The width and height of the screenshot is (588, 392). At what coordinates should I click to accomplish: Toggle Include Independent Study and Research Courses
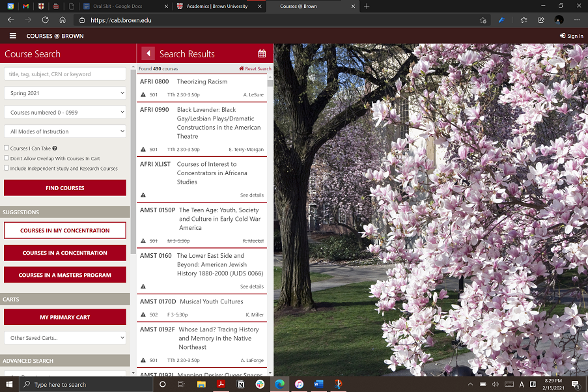point(7,168)
